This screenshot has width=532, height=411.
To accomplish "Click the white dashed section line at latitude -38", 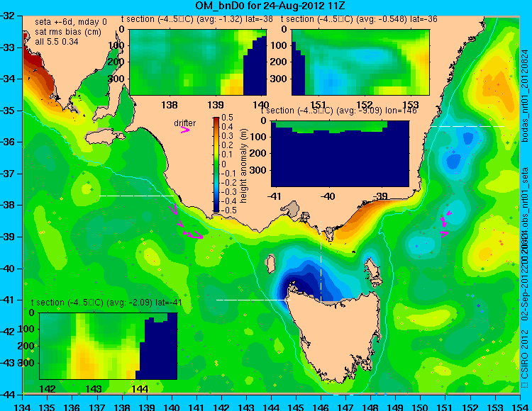I will tap(136, 196).
